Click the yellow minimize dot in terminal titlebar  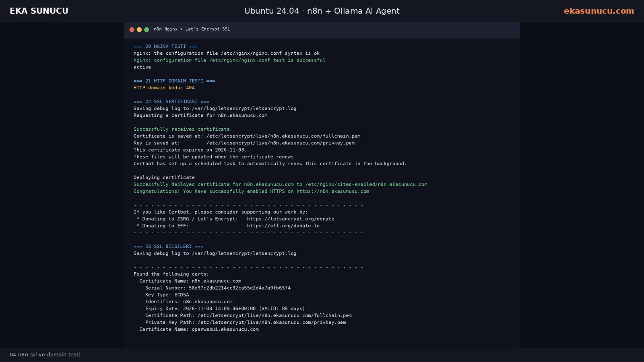(x=139, y=29)
